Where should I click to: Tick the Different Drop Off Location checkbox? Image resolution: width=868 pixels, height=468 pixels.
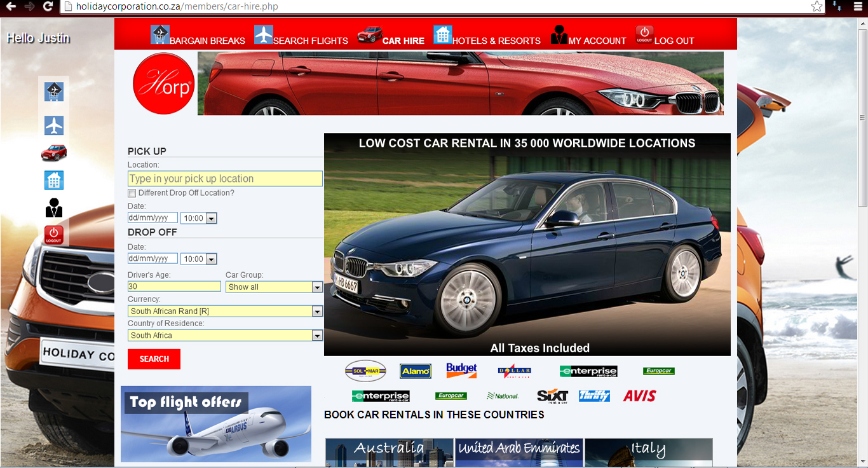point(132,193)
